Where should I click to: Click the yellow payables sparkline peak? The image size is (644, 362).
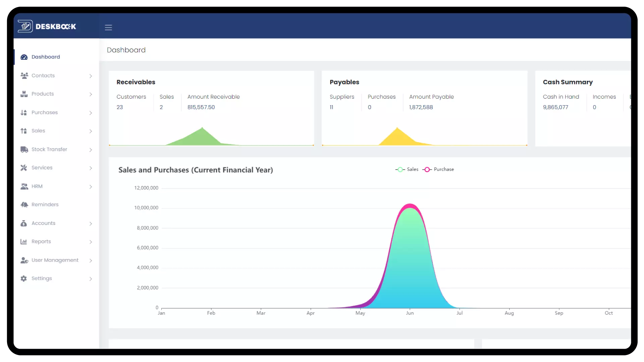pos(397,128)
